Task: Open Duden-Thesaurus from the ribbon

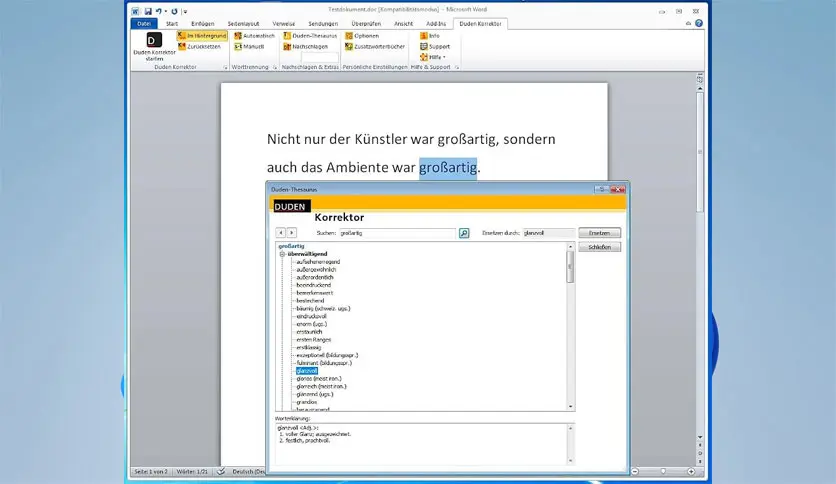Action: (x=310, y=36)
